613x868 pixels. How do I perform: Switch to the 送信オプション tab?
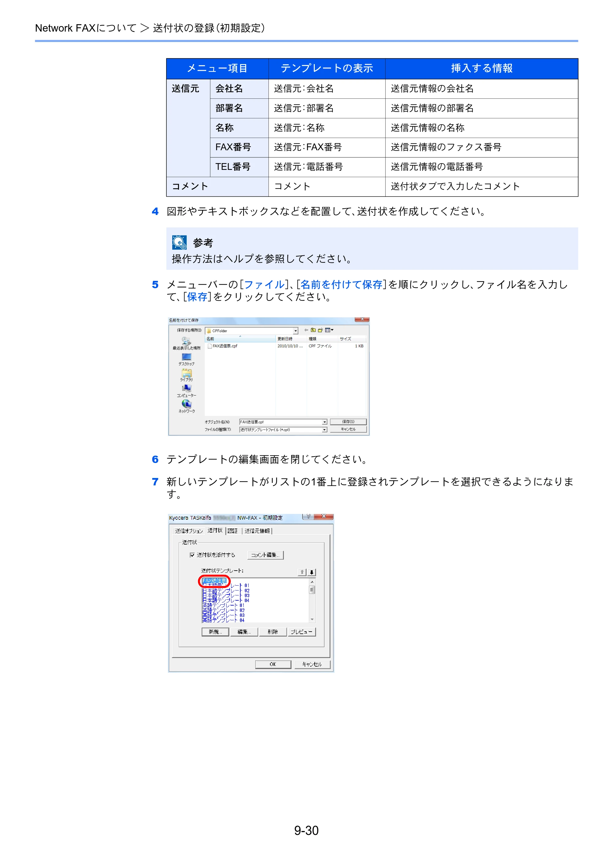click(x=188, y=531)
